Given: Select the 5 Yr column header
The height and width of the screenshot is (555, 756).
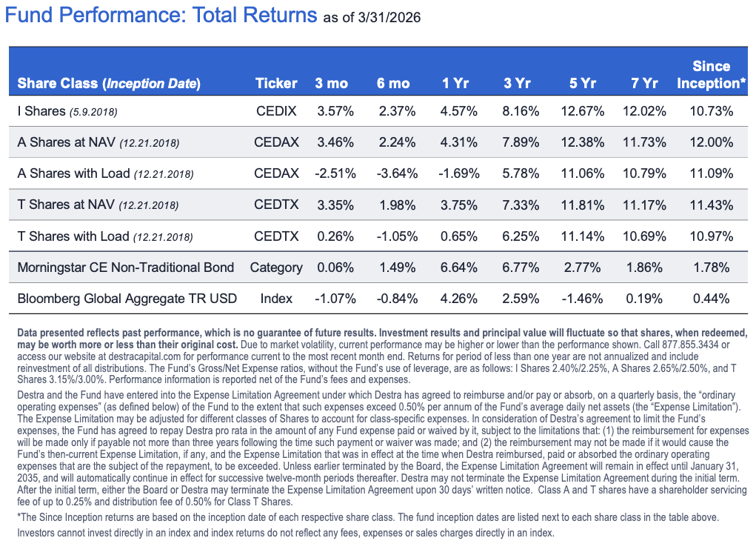Looking at the screenshot, I should tap(583, 83).
